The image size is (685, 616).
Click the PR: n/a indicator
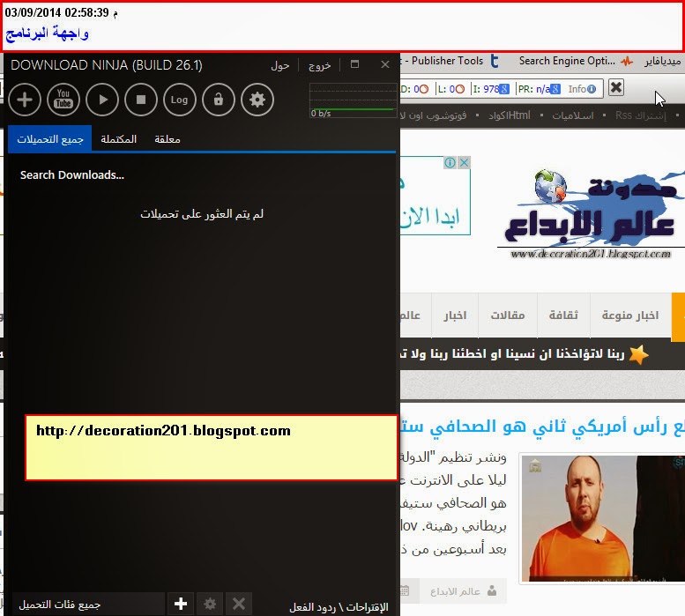(539, 89)
